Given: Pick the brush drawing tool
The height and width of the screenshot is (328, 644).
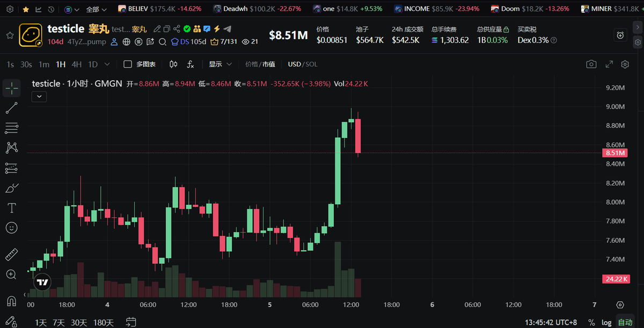Looking at the screenshot, I should coord(11,188).
